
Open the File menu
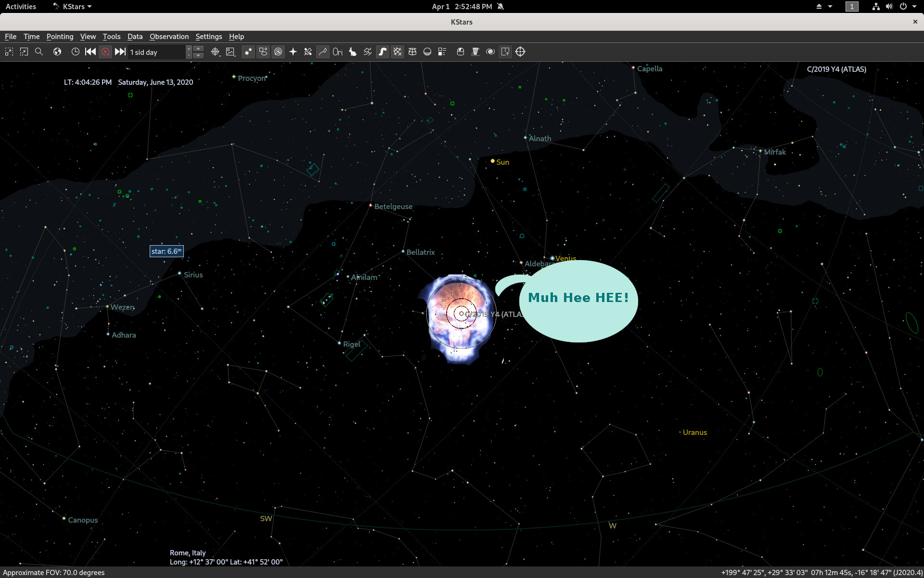tap(11, 37)
